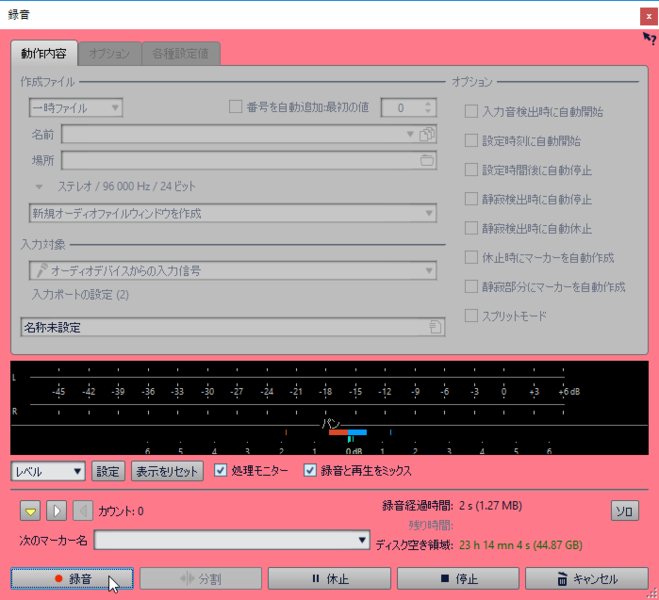
Task: Click 表示をリセット button
Action: (x=167, y=471)
